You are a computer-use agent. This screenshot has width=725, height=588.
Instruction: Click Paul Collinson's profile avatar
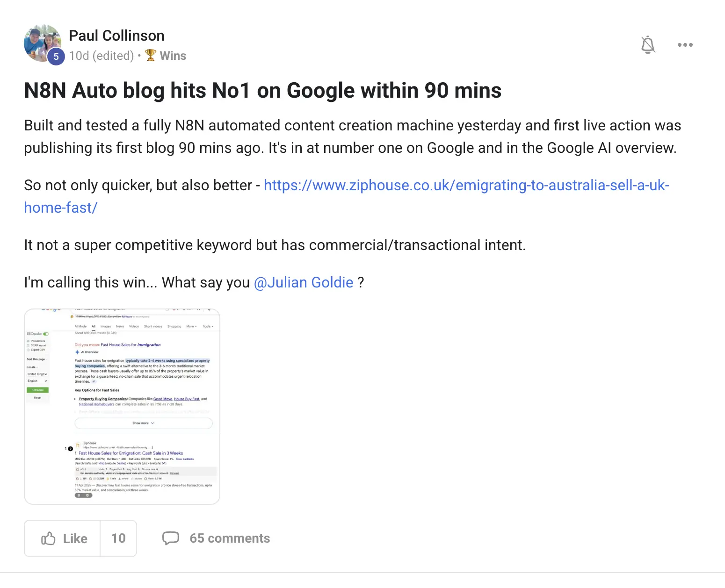43,43
